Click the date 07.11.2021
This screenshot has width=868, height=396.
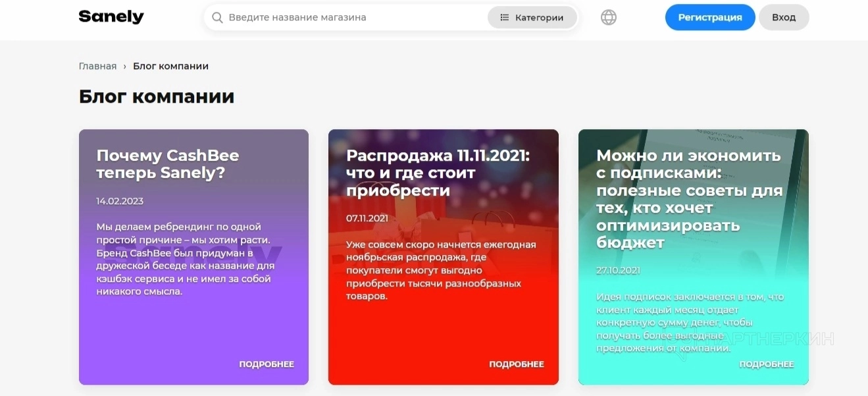point(367,218)
